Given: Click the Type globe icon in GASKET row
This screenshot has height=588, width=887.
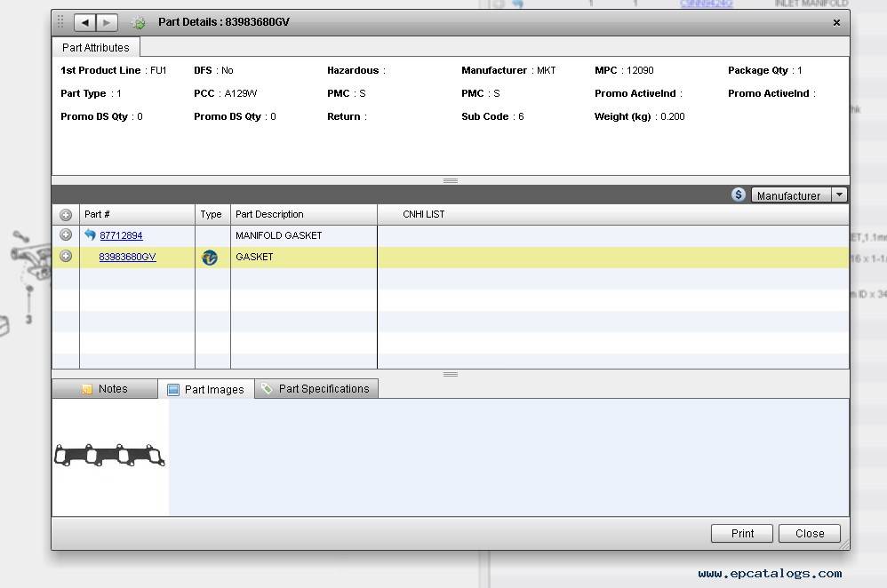Looking at the screenshot, I should point(210,258).
